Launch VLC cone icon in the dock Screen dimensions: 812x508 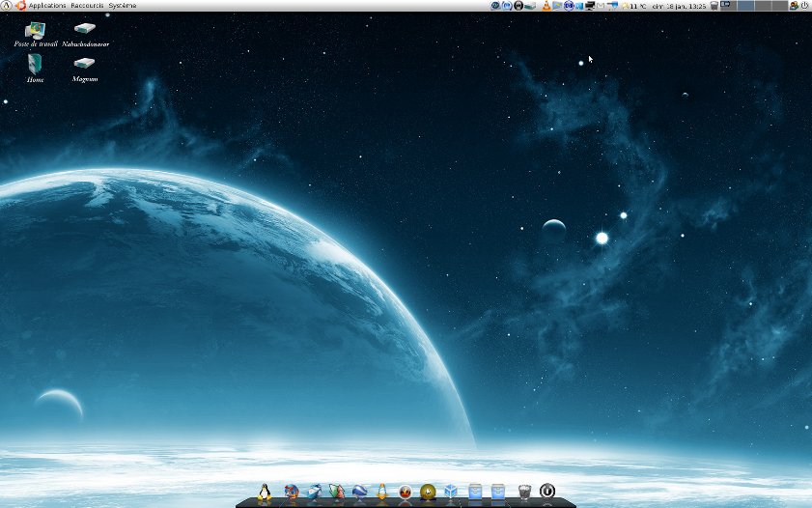point(382,492)
